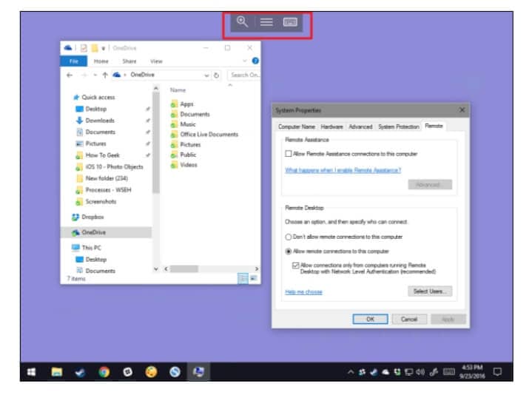Screen dimensions: 532x409
Task: Click OK in System Properties
Action: 370,319
